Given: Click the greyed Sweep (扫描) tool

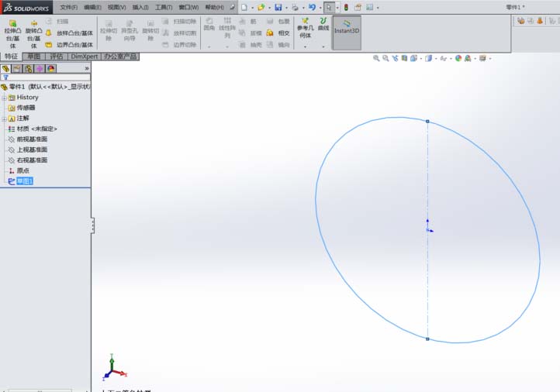Looking at the screenshot, I should (x=57, y=22).
